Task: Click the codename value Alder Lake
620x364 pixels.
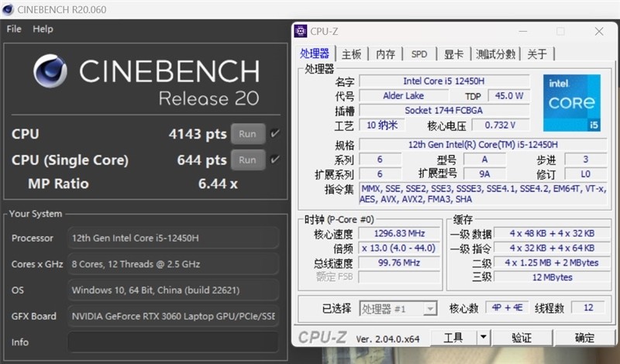Action: point(404,95)
